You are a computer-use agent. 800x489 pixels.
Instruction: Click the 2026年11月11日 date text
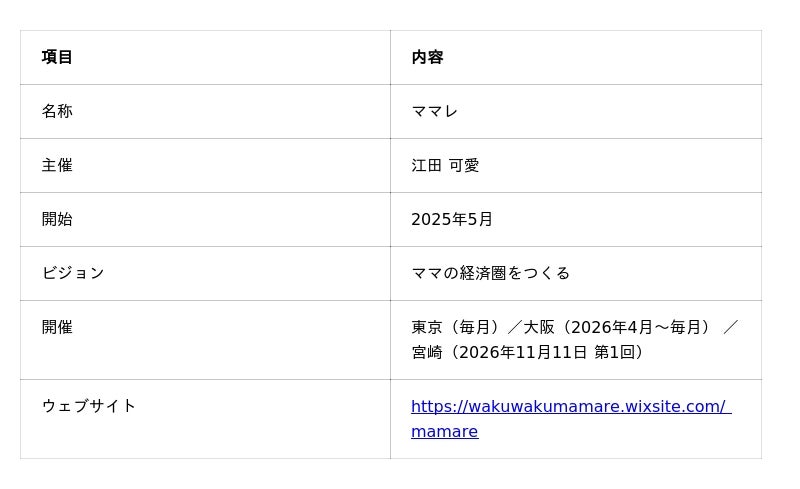click(x=523, y=352)
